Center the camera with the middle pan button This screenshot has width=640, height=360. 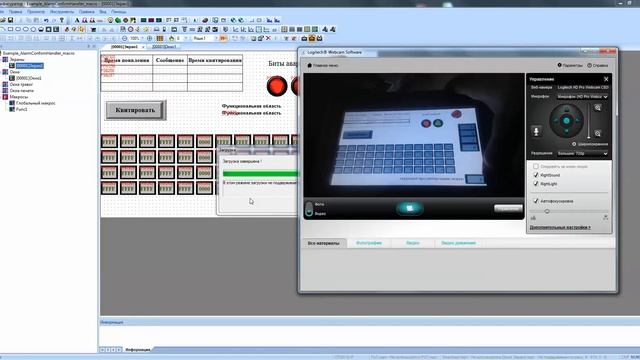(566, 120)
